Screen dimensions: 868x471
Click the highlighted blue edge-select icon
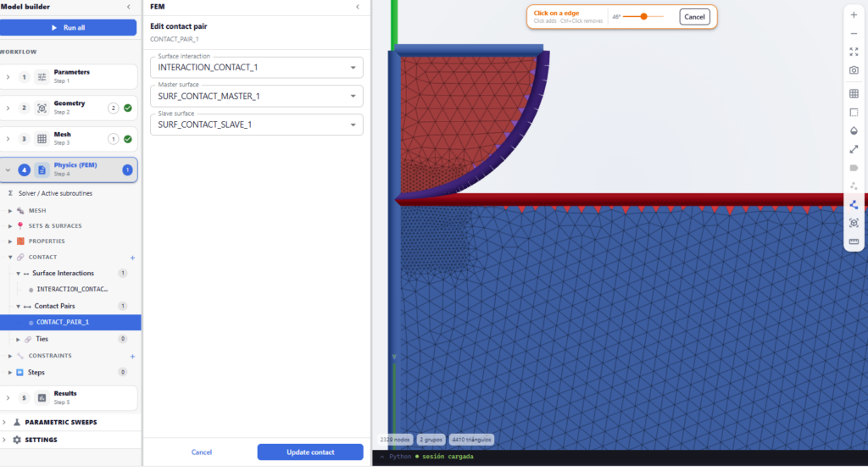pos(854,205)
